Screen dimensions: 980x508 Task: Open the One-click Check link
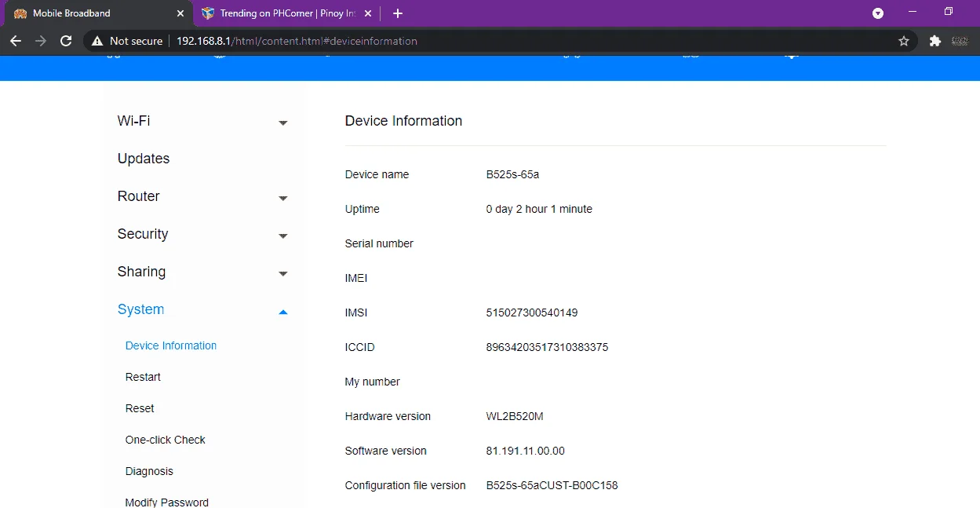pos(166,440)
